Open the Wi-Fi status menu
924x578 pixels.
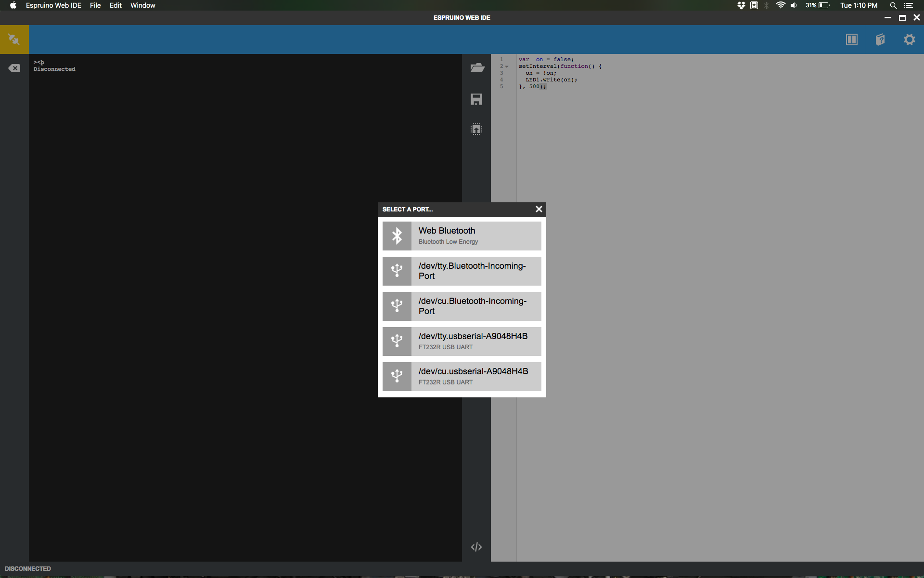click(781, 5)
